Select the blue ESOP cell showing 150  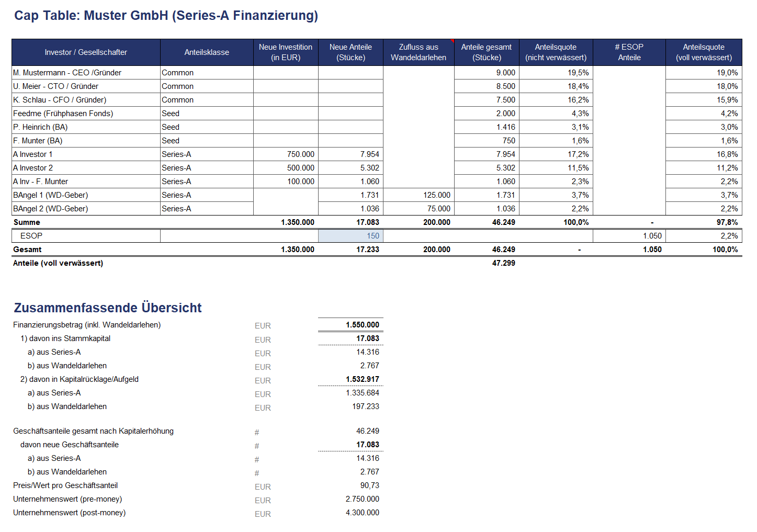coord(351,236)
